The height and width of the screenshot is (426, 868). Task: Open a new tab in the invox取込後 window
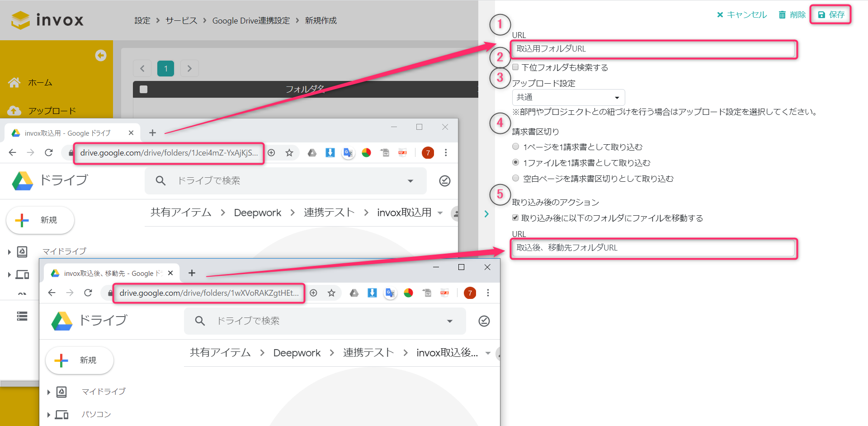pyautogui.click(x=192, y=273)
